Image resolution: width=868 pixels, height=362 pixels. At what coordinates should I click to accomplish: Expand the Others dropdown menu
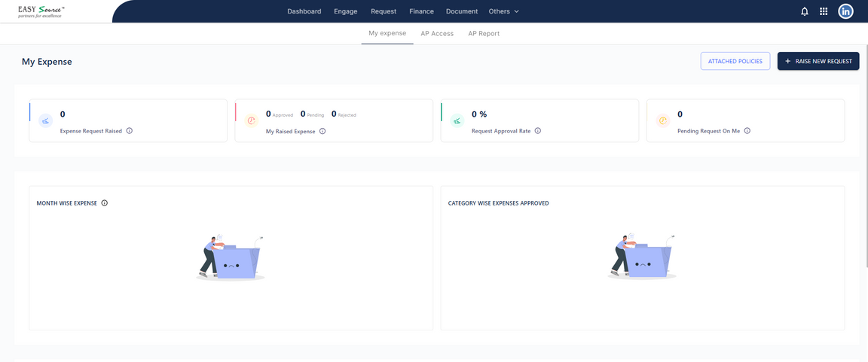[x=503, y=11]
